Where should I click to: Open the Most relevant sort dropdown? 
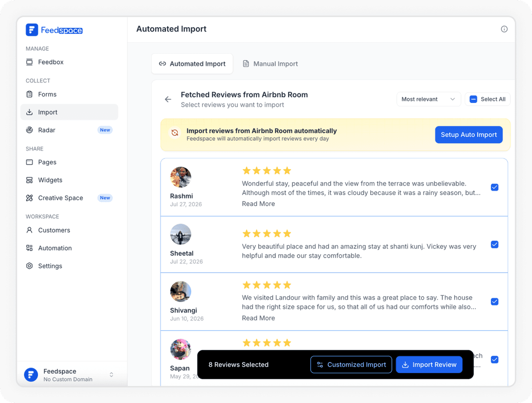pos(429,99)
